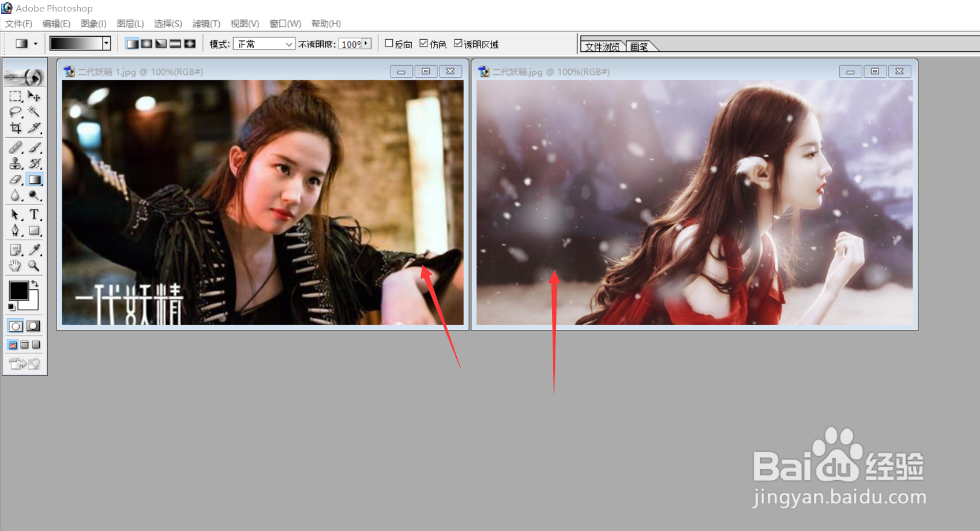980x531 pixels.
Task: Select the Dodge tool
Action: [x=34, y=196]
